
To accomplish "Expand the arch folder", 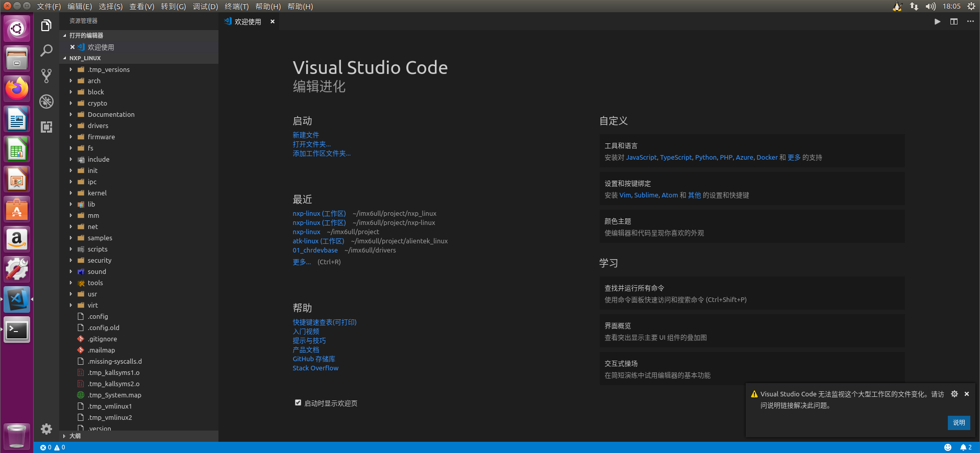I will pos(139,81).
